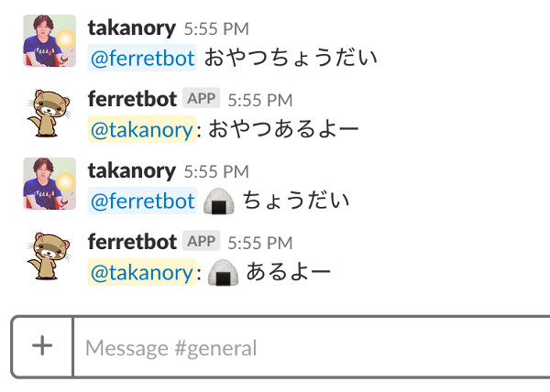Click takanory username in the third message
This screenshot has height=392, width=550.
[x=131, y=171]
